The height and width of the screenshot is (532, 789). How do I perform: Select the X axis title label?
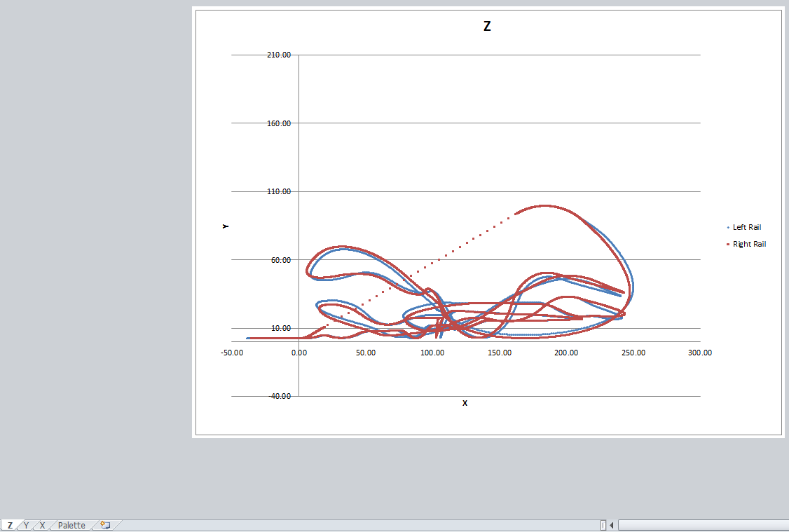click(465, 403)
